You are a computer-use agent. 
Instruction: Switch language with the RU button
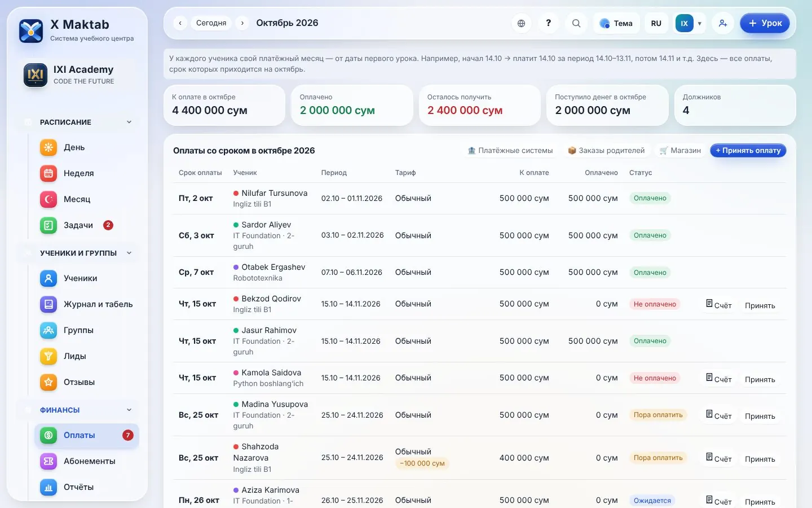(x=656, y=23)
